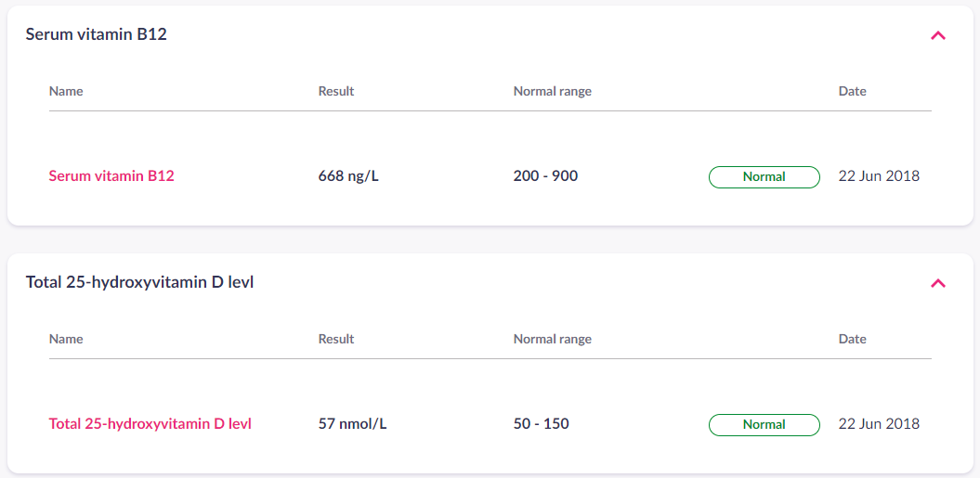980x478 pixels.
Task: Collapse the Total 25-hydroxyvitamin D levl chevron
Action: click(938, 284)
